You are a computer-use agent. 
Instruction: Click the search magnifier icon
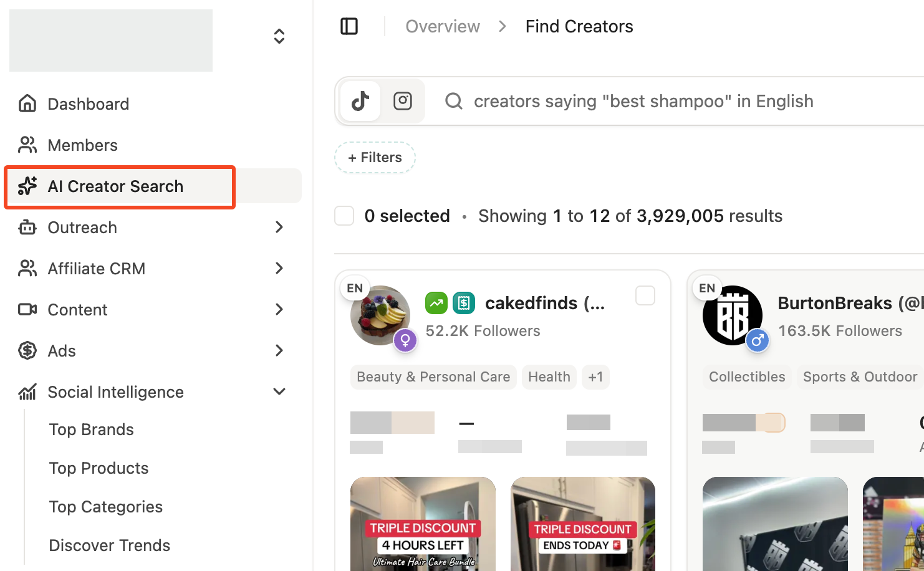coord(454,101)
